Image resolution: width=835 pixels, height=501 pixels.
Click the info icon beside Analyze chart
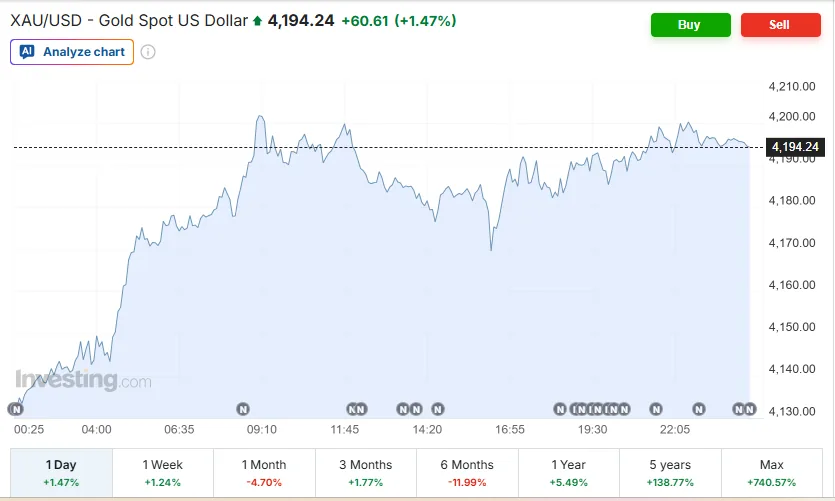[148, 52]
